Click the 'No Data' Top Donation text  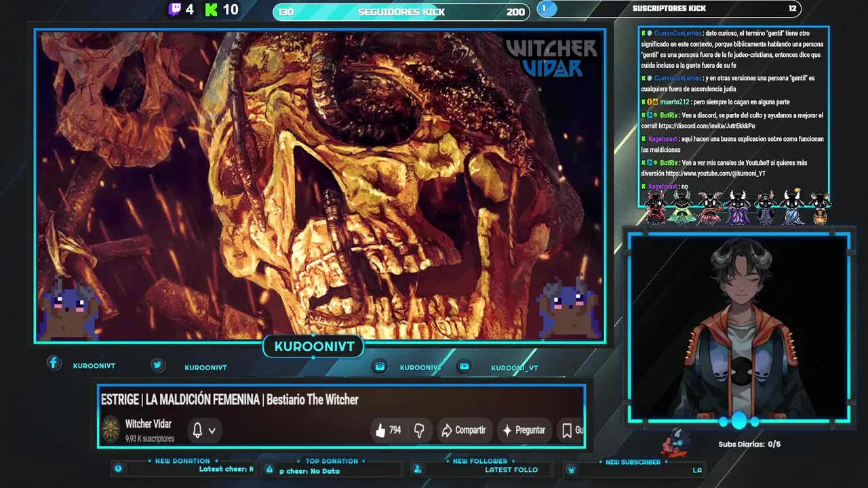click(x=325, y=471)
